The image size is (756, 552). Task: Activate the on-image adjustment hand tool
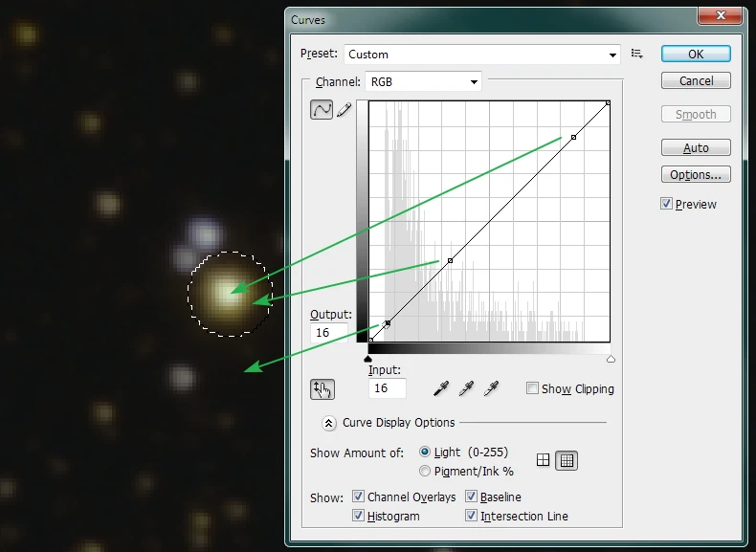pyautogui.click(x=322, y=388)
